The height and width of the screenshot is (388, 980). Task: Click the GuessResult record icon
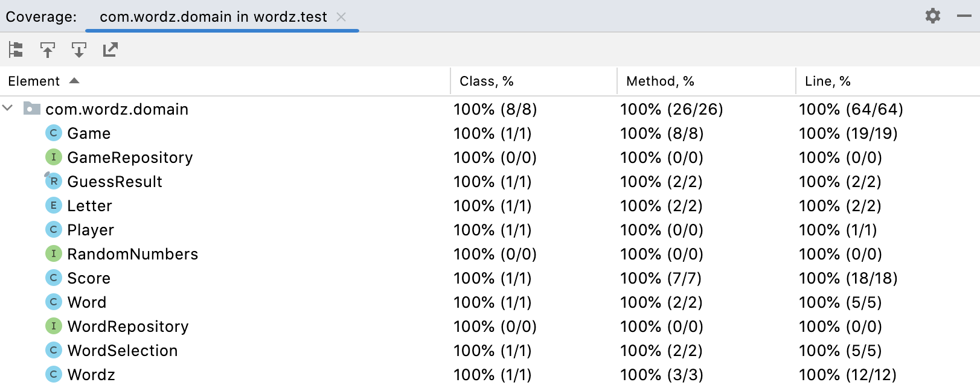tap(54, 181)
